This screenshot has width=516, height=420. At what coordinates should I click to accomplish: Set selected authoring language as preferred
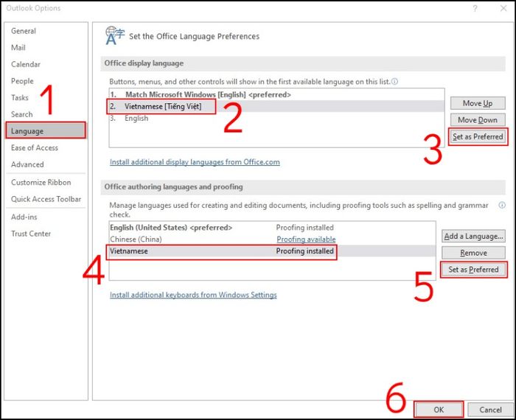[473, 270]
